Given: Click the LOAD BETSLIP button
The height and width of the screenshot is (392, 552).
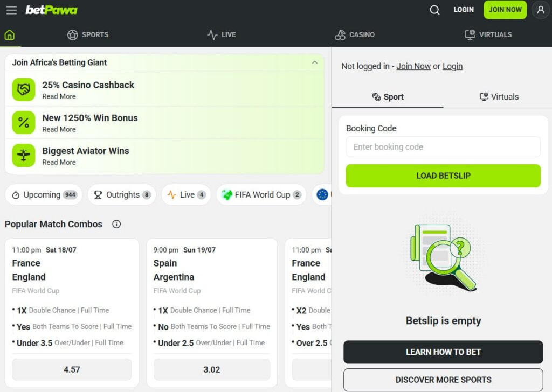Looking at the screenshot, I should tap(443, 176).
